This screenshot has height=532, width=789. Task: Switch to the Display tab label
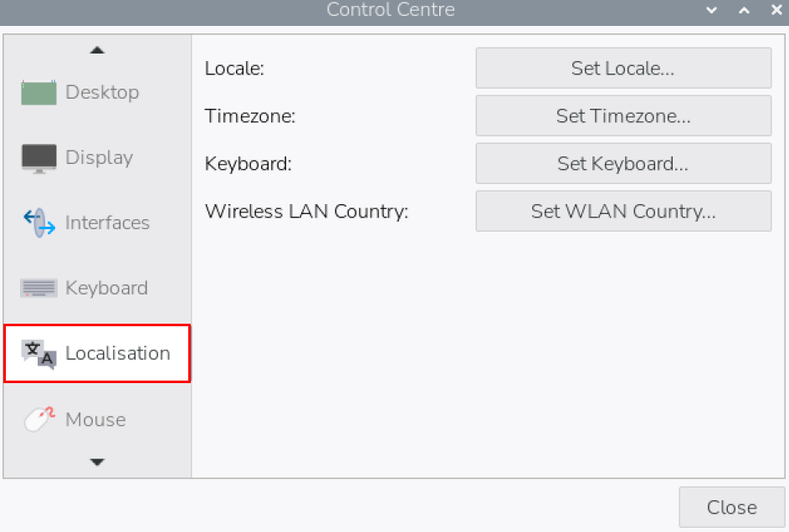[x=99, y=158]
